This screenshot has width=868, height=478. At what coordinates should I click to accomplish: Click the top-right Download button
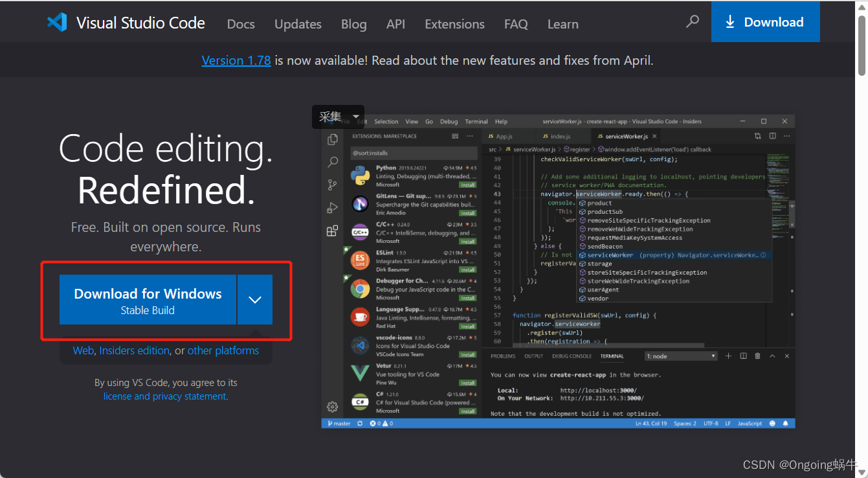click(765, 22)
